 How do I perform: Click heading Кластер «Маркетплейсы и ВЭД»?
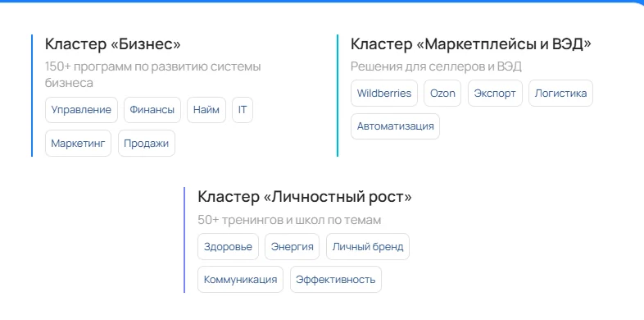coord(470,44)
